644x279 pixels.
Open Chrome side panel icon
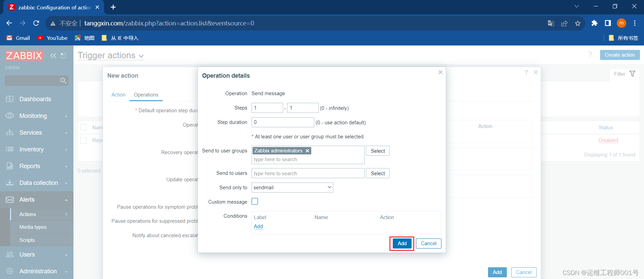coord(608,23)
